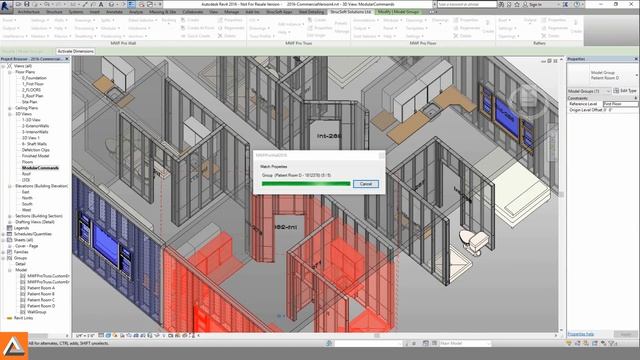The image size is (640, 360).
Task: Open the North elevation view
Action: point(27,198)
